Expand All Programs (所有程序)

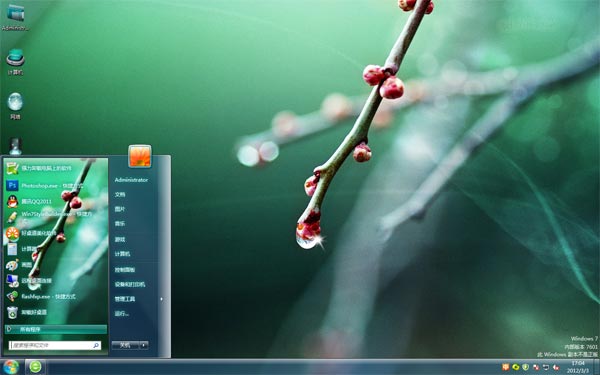[56, 329]
